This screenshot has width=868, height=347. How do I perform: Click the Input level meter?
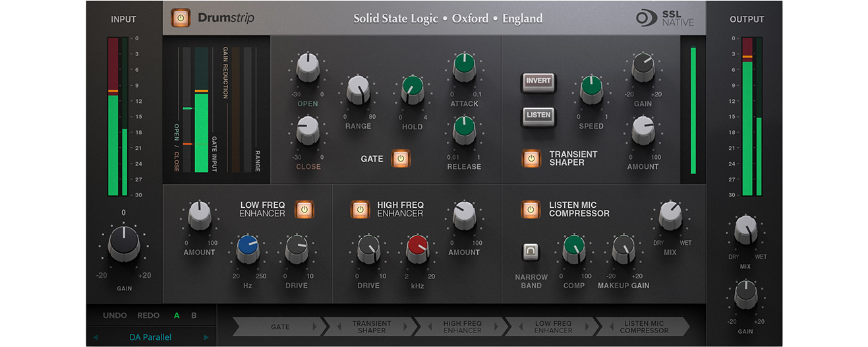click(x=117, y=117)
